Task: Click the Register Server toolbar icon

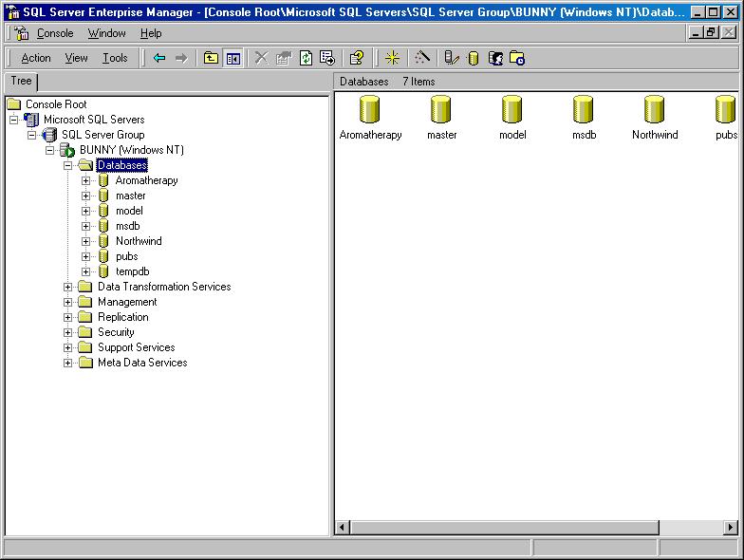Action: coord(452,59)
